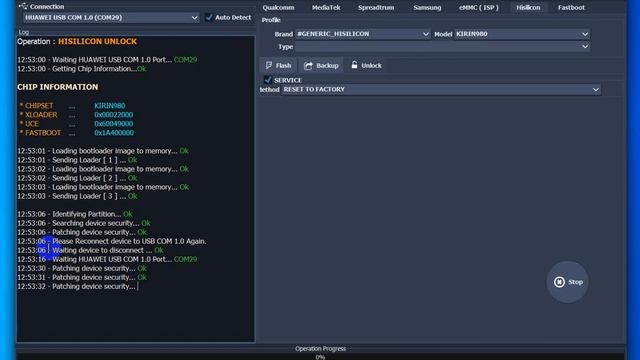Switch to the MediaTek tab
Screen dimensions: 640x360
pos(326,7)
